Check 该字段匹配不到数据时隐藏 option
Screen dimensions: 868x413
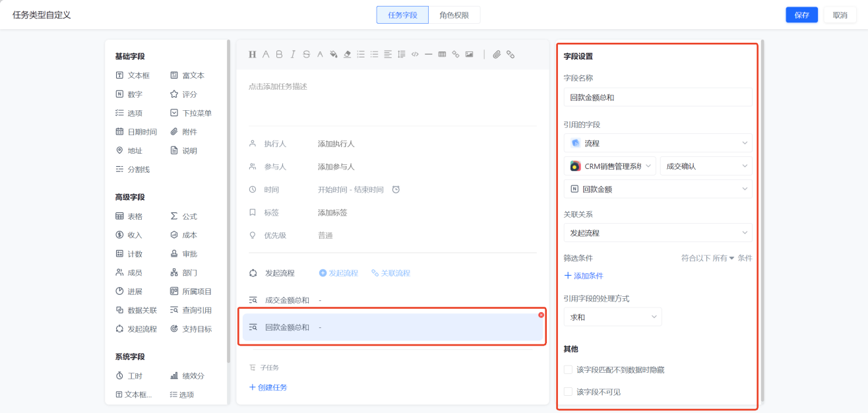pos(568,369)
